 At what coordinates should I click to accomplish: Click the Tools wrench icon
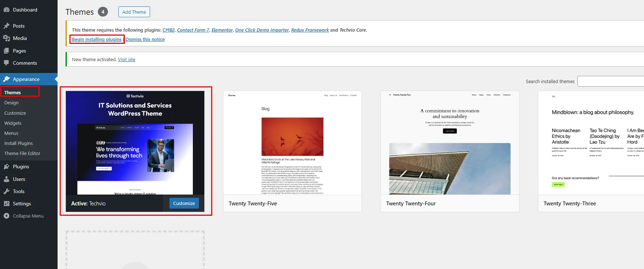[x=6, y=191]
